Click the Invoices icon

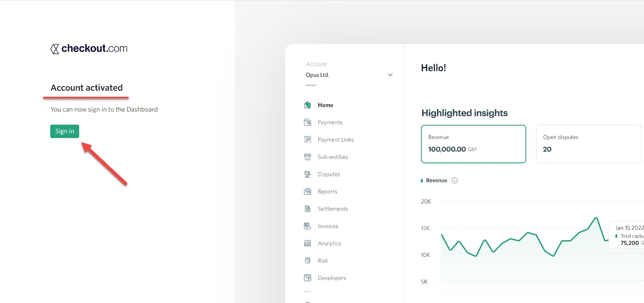308,226
